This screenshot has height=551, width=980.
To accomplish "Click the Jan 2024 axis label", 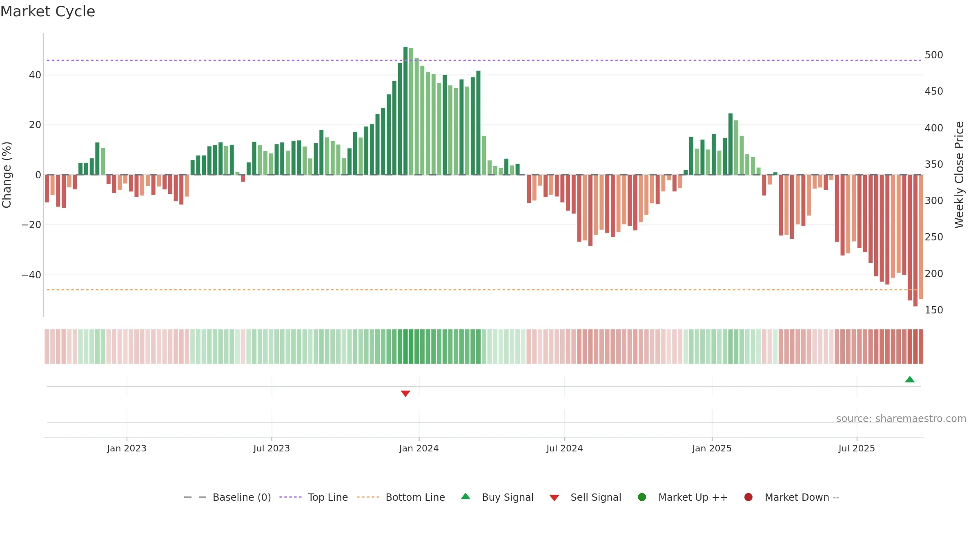I will 419,448.
